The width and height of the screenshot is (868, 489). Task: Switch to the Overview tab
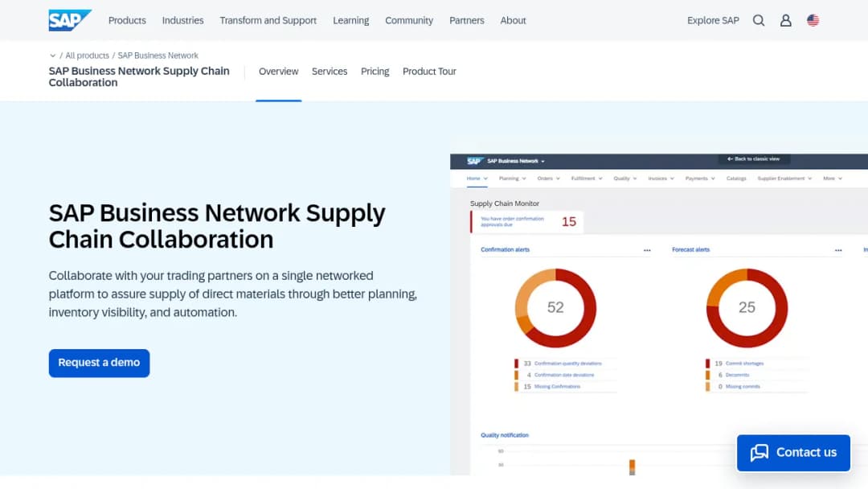coord(278,72)
